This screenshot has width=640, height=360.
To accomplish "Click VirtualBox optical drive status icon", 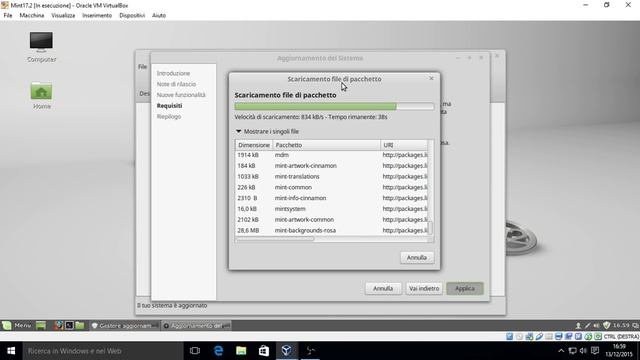I will click(519, 336).
